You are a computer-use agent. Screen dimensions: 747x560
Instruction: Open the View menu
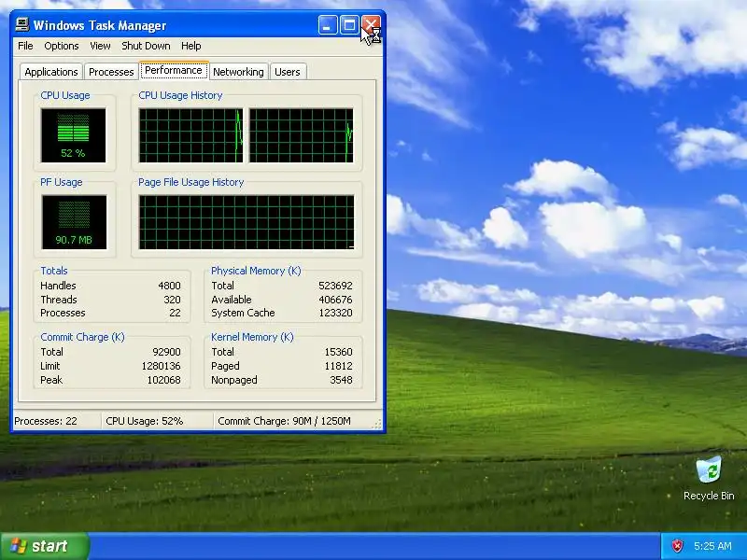click(x=100, y=46)
